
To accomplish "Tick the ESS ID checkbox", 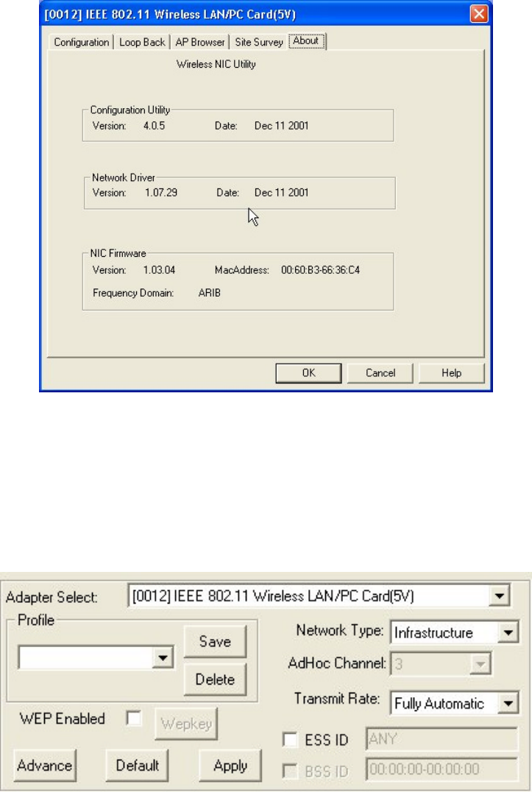I will tap(290, 740).
